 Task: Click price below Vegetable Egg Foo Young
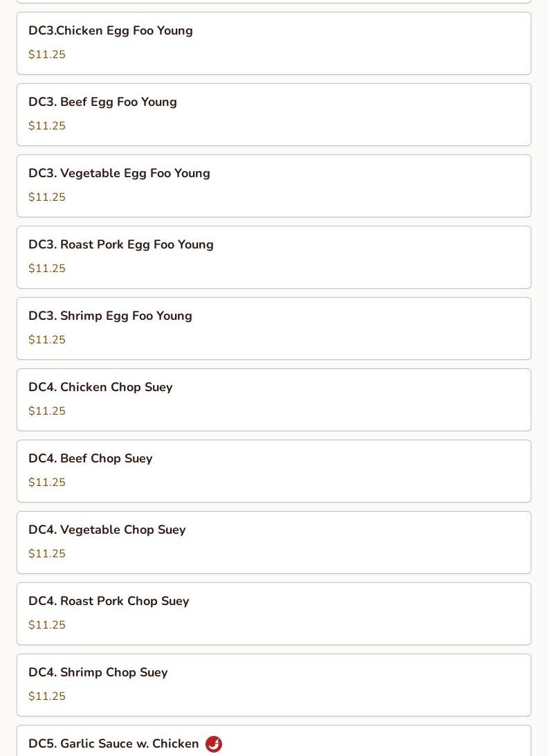click(47, 197)
